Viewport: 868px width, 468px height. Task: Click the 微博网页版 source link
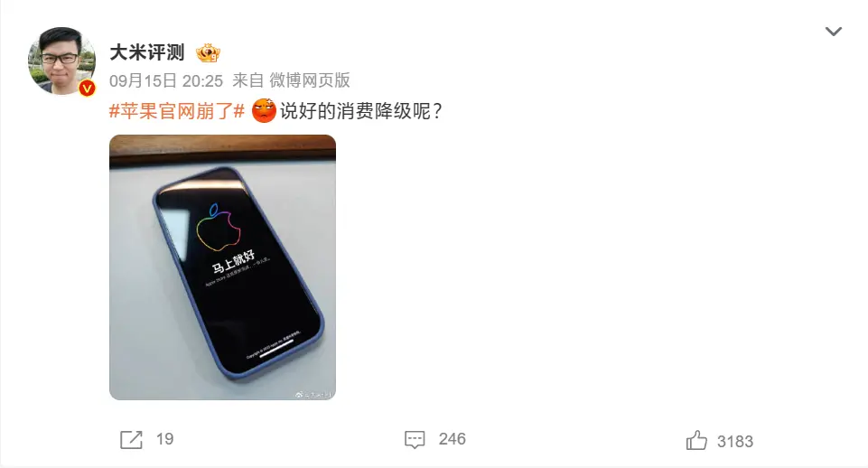click(310, 80)
